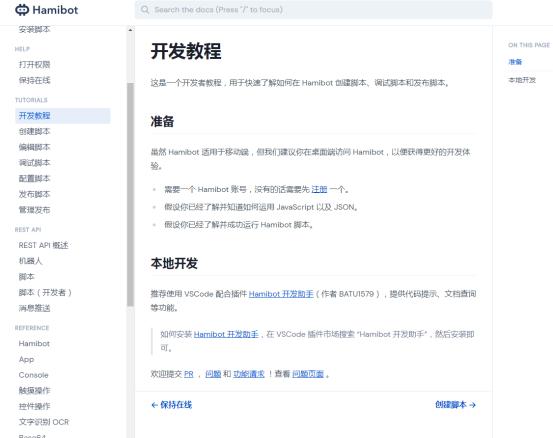Image resolution: width=553 pixels, height=438 pixels.
Task: Open App reference page
Action: [x=26, y=359]
